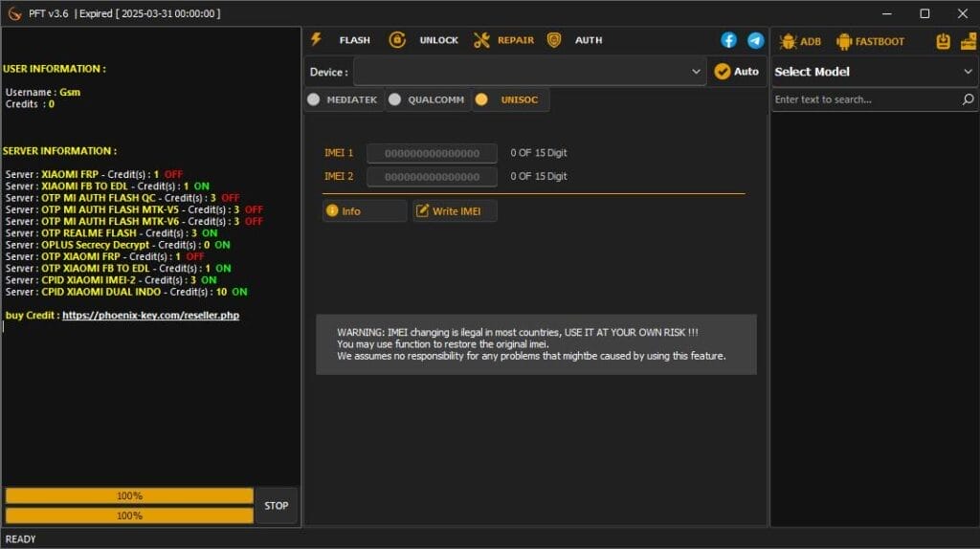Click the OTP REALME FLASH server row
980x549 pixels.
[x=111, y=233]
